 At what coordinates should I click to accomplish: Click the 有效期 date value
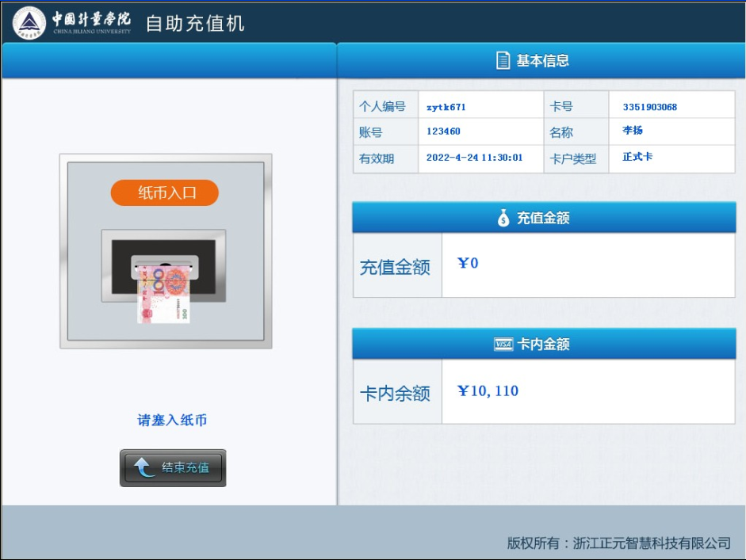474,158
